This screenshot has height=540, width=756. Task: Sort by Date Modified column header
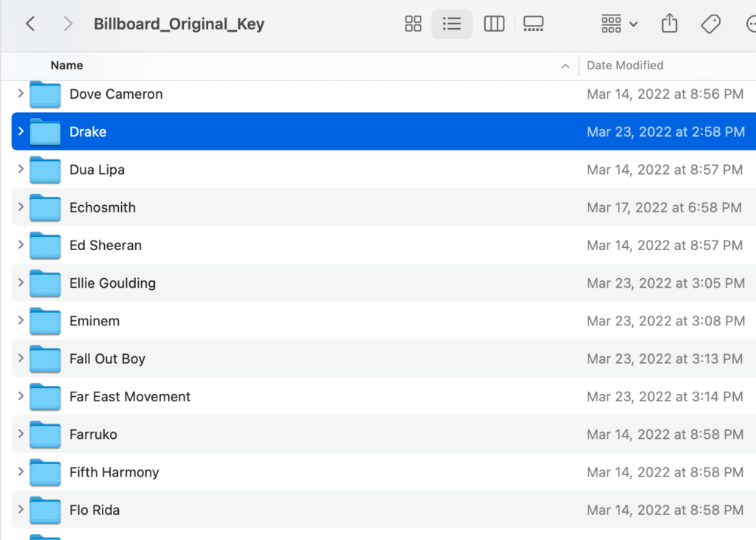point(625,66)
